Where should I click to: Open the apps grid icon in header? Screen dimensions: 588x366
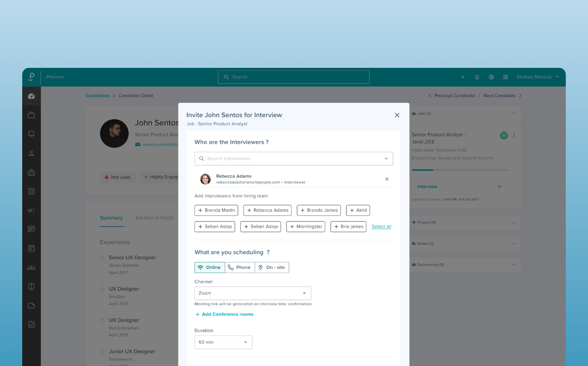pyautogui.click(x=506, y=77)
